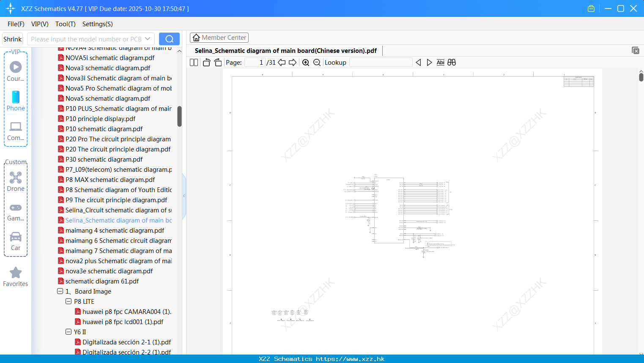This screenshot has height=363, width=644.
Task: Rotate page counterclockwise
Action: pyautogui.click(x=206, y=62)
